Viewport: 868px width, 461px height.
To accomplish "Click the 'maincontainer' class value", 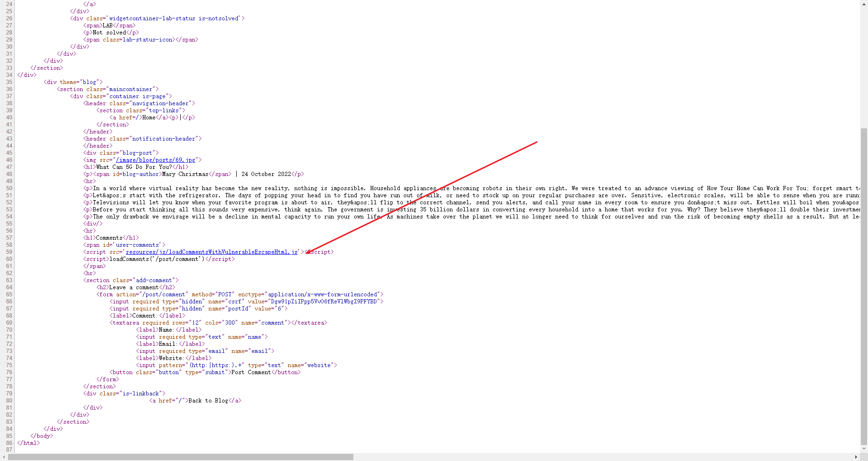I will click(x=131, y=89).
